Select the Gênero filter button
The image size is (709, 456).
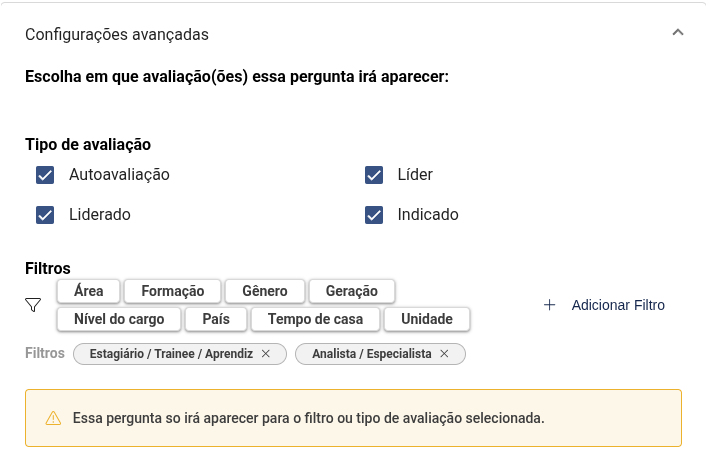point(265,291)
